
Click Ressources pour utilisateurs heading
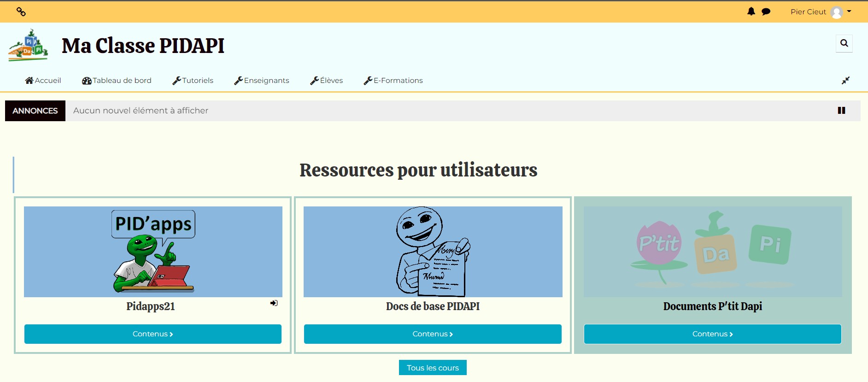click(418, 170)
